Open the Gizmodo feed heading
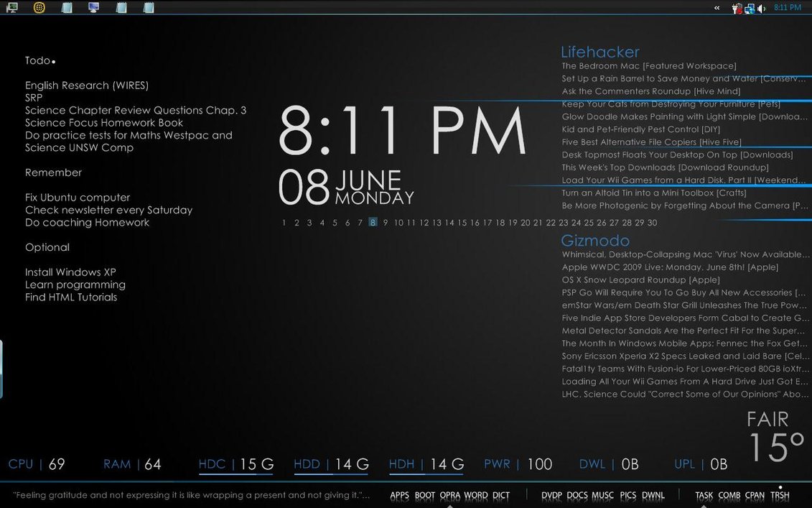 tap(595, 241)
